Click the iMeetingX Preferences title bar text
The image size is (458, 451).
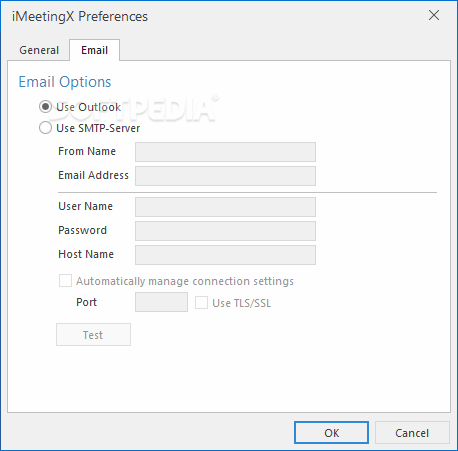(x=80, y=17)
